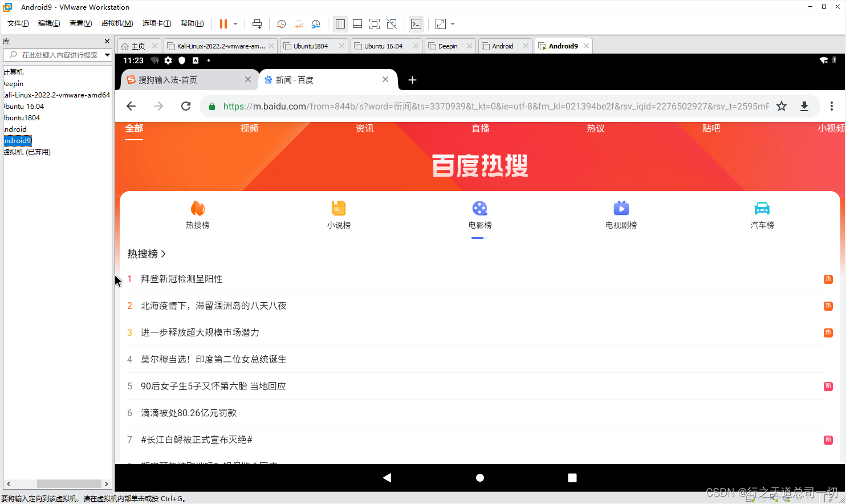
Task: Open the 热搜榜 flame icon
Action: pyautogui.click(x=198, y=208)
